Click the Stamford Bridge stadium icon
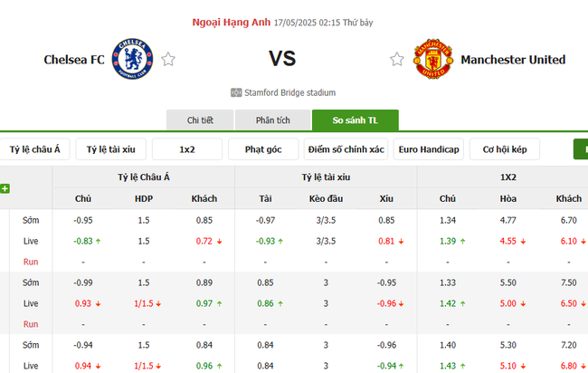The height and width of the screenshot is (373, 588). 236,92
